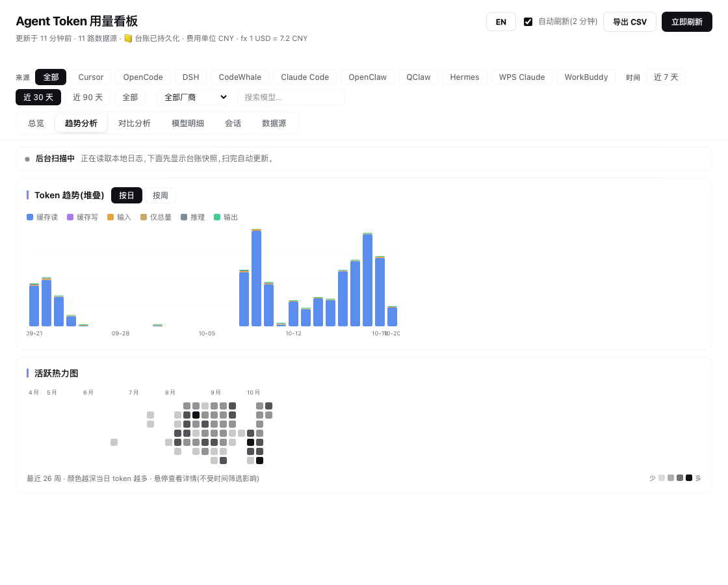Filter by source DSH
Image resolution: width=728 pixels, height=585 pixels.
pos(191,77)
